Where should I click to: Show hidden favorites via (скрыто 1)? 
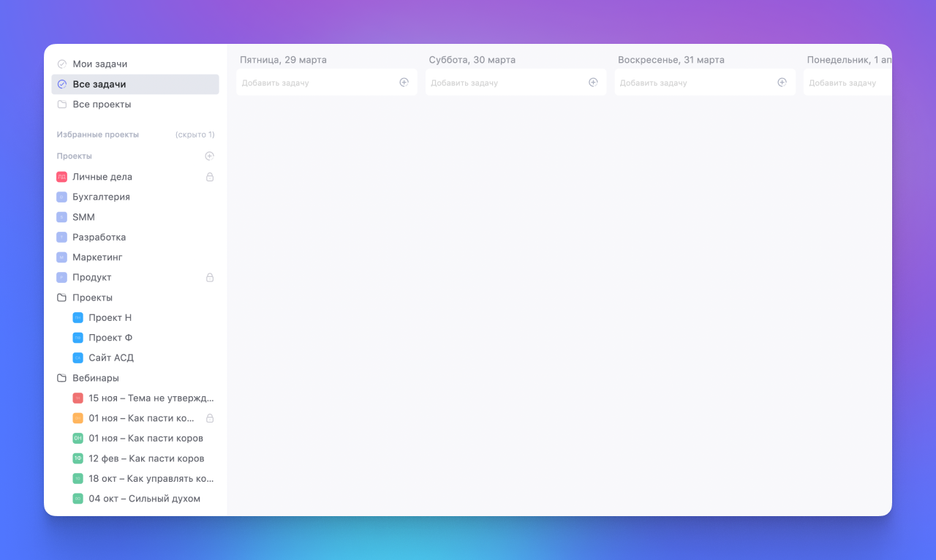pos(195,135)
